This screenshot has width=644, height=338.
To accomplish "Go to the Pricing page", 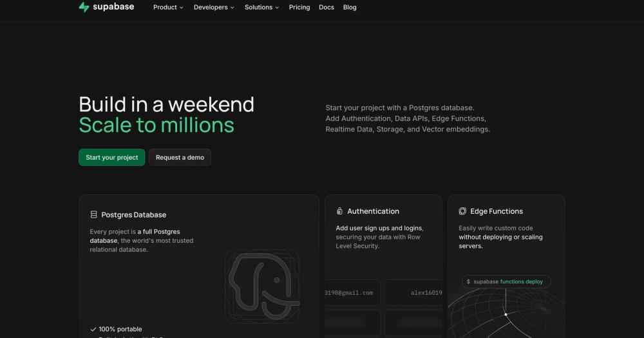I will (299, 7).
